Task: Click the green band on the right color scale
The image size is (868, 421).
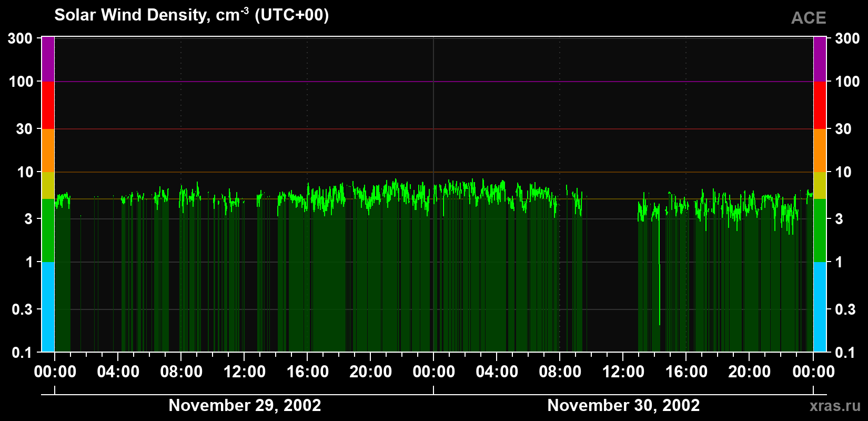Action: point(820,230)
